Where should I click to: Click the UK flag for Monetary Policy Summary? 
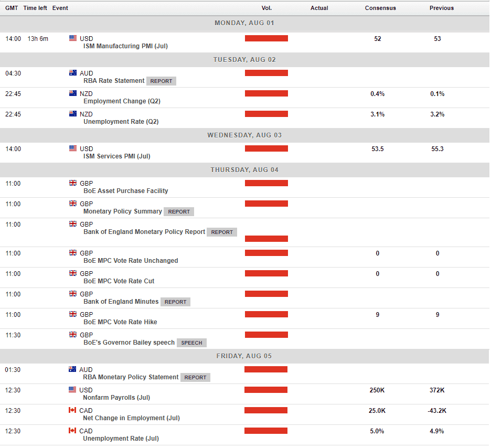pos(72,204)
